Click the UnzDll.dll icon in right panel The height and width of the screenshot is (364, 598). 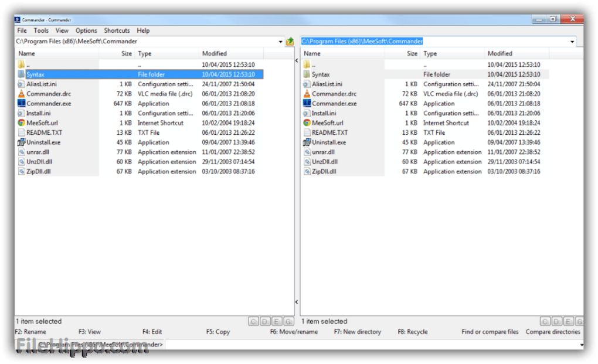(x=307, y=162)
